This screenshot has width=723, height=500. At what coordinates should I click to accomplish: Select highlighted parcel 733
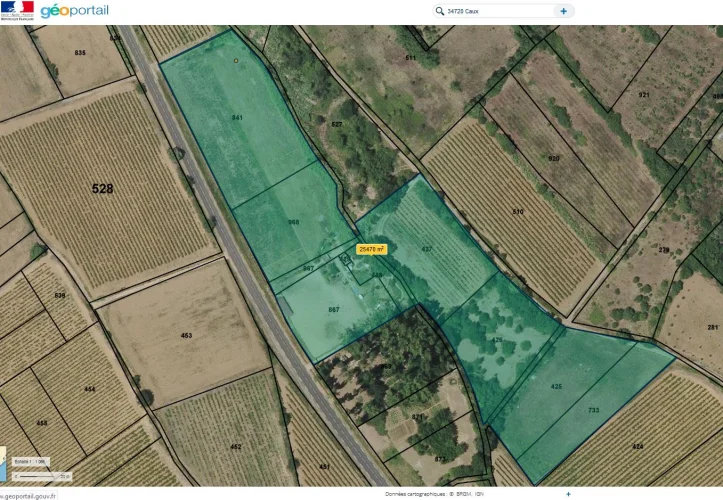click(592, 411)
